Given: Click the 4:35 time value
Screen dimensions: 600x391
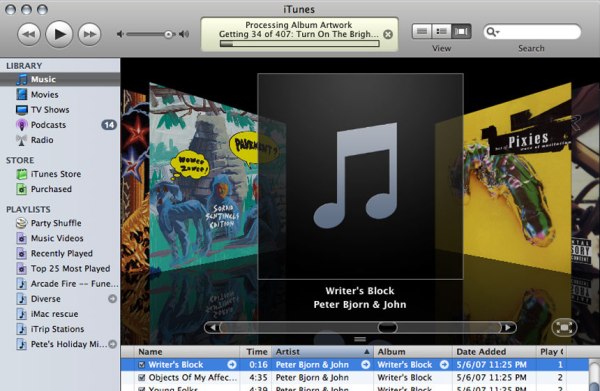Looking at the screenshot, I should click(x=258, y=378).
